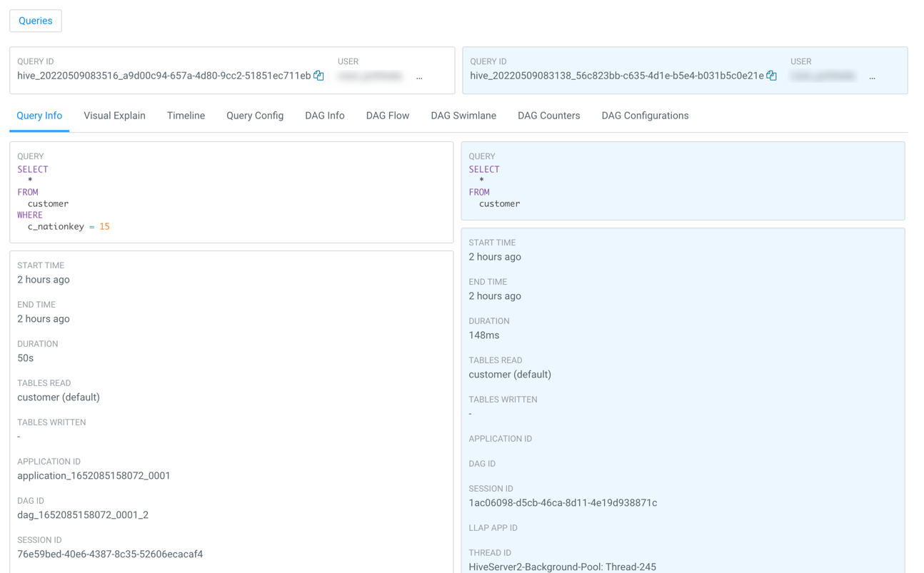
Task: Copy the left query ID to clipboard
Action: point(318,75)
